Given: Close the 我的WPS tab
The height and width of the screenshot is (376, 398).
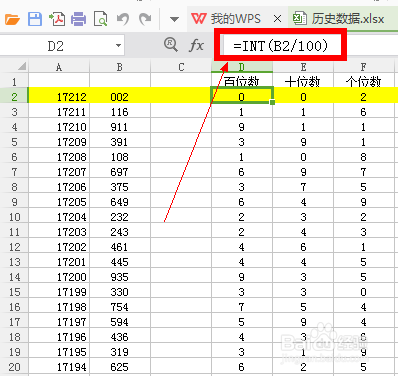Looking at the screenshot, I should tap(277, 19).
